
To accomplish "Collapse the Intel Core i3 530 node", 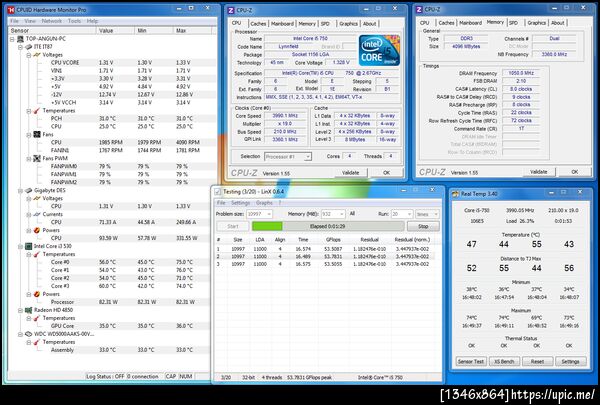I will pos(21,246).
